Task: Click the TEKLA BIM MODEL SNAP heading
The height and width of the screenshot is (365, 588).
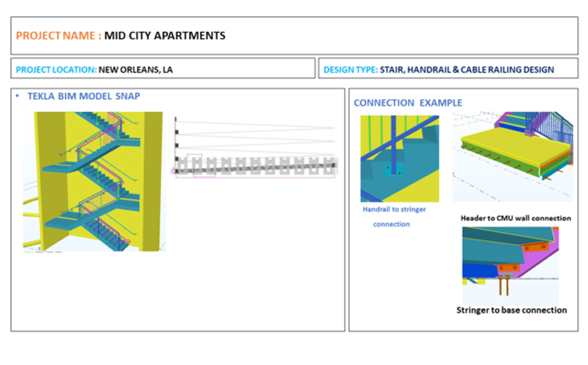Action: 84,96
